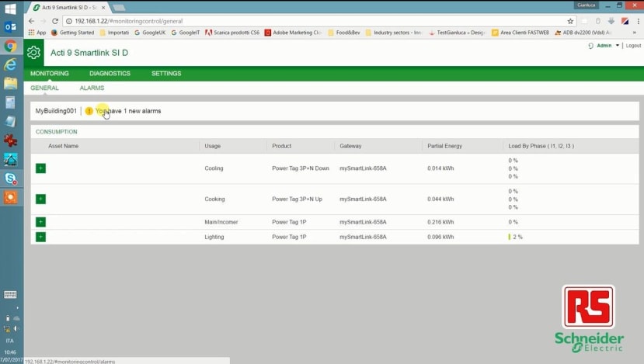This screenshot has width=644, height=364.
Task: Click the MyBuilding001 building name
Action: pos(56,111)
